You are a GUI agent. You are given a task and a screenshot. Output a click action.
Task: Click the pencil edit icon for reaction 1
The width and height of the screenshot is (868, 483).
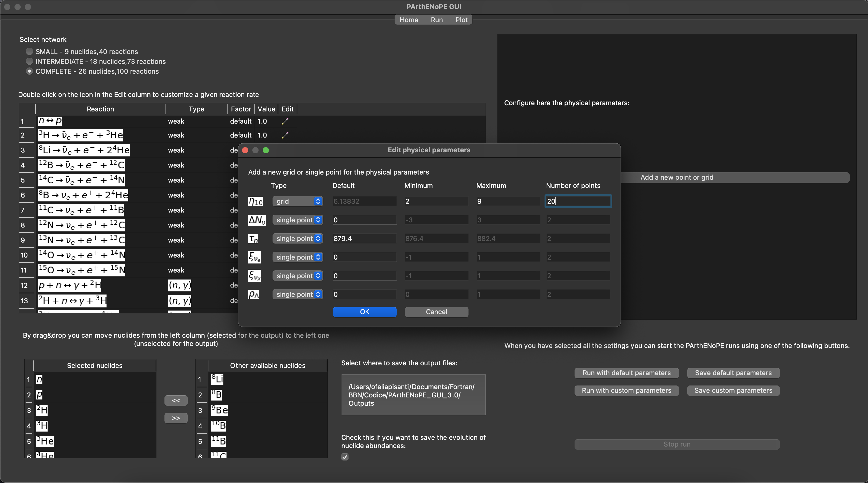pyautogui.click(x=285, y=121)
